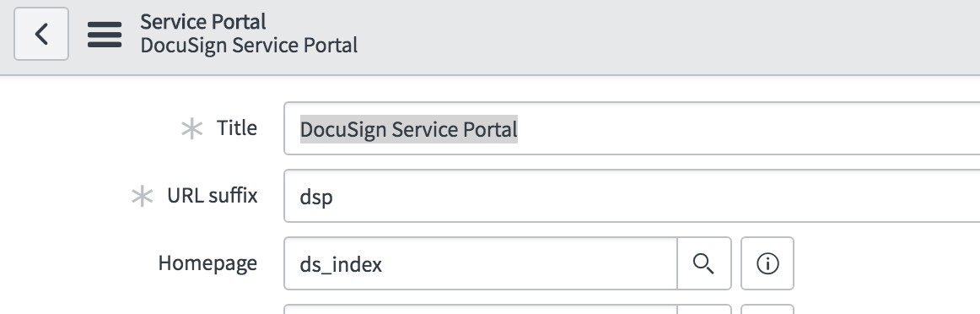This screenshot has height=314, width=980.
Task: Click the Title field label
Action: point(237,127)
